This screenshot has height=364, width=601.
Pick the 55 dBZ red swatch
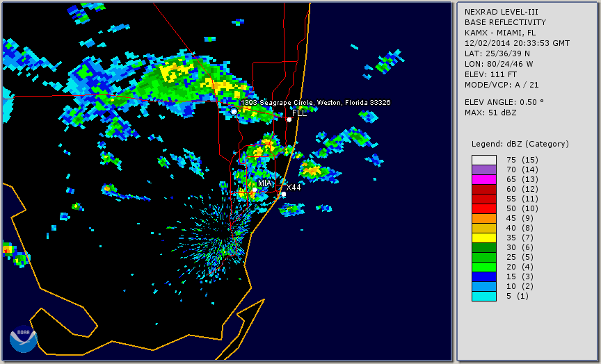pos(484,199)
